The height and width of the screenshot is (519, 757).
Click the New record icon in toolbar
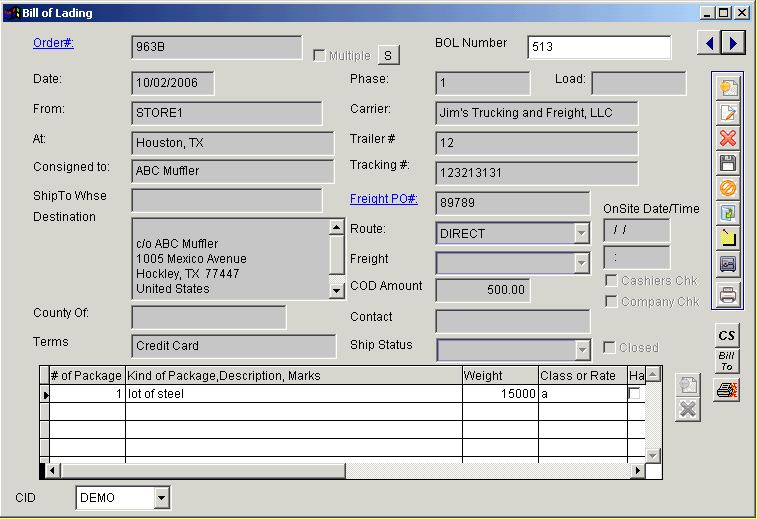(x=728, y=87)
